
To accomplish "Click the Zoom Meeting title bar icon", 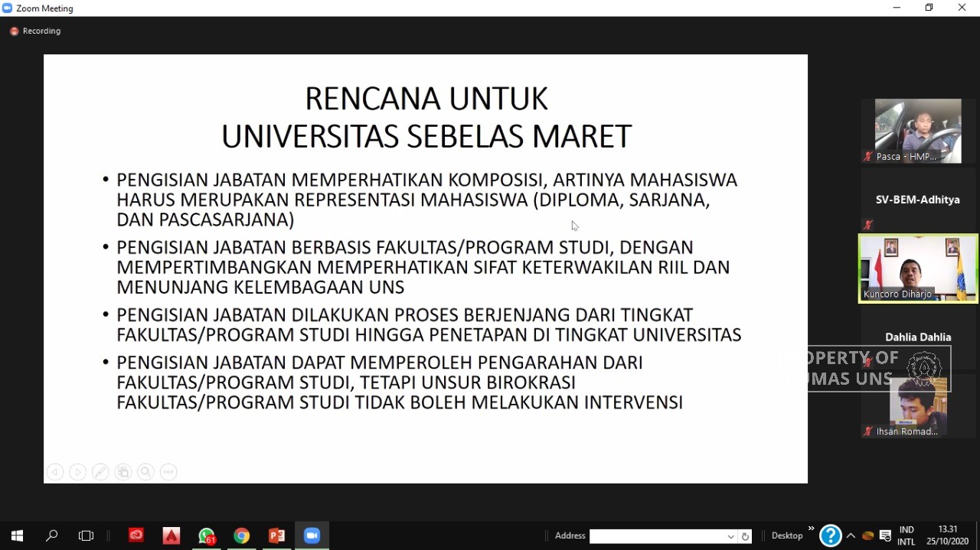I will [8, 8].
